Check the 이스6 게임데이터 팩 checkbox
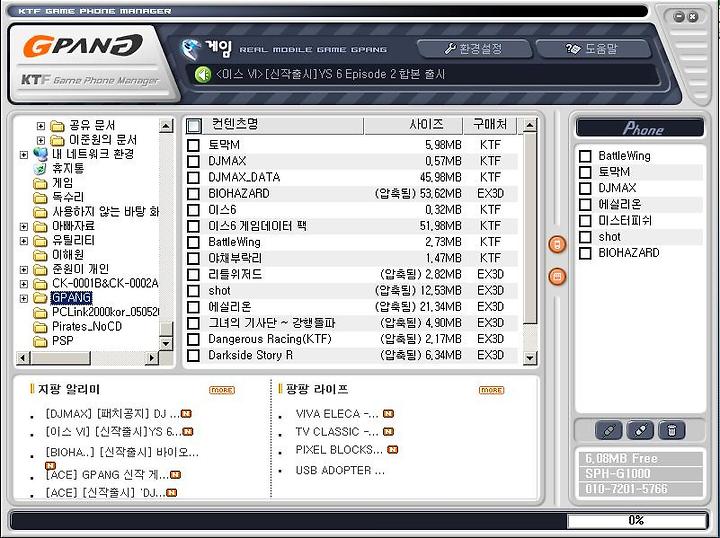The image size is (720, 538). (193, 226)
